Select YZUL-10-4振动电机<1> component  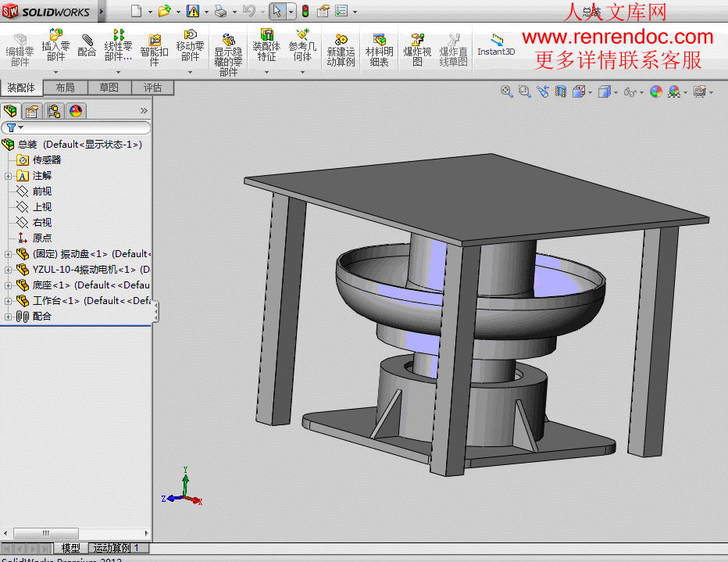(84, 270)
